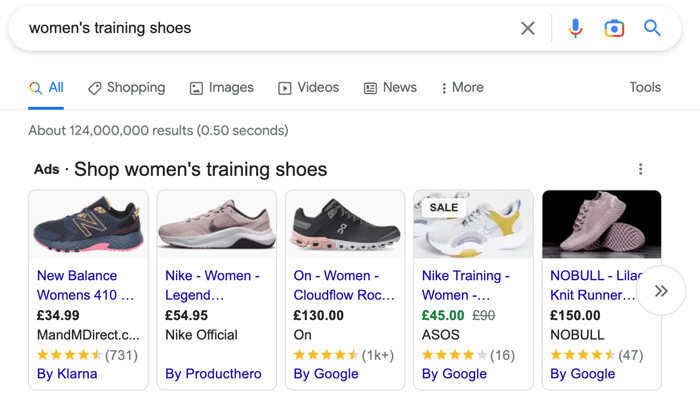Click the £34.99 price

pyautogui.click(x=58, y=315)
